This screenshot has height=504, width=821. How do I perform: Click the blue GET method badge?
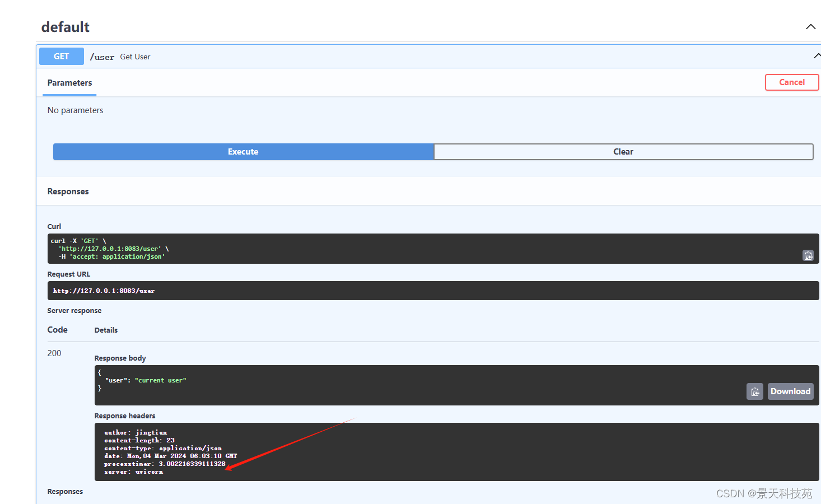pos(62,57)
